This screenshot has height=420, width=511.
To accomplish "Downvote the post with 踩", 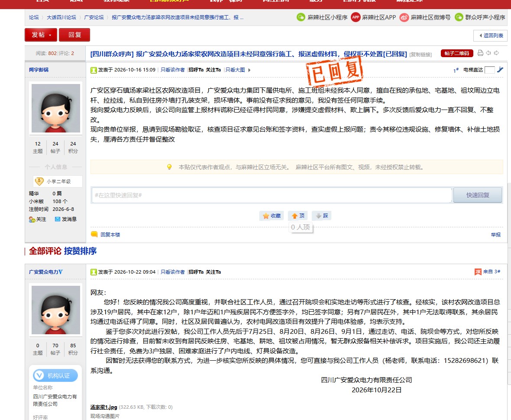I will 322,216.
